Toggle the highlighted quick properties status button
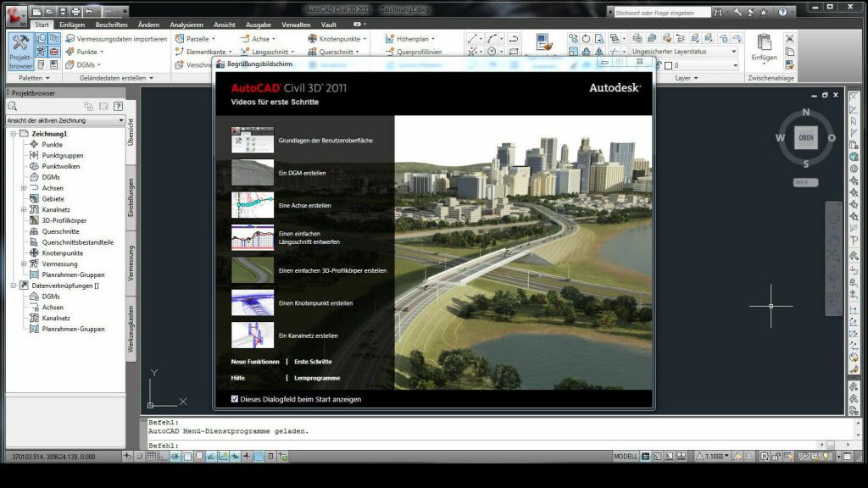This screenshot has width=868, height=488. click(x=259, y=457)
